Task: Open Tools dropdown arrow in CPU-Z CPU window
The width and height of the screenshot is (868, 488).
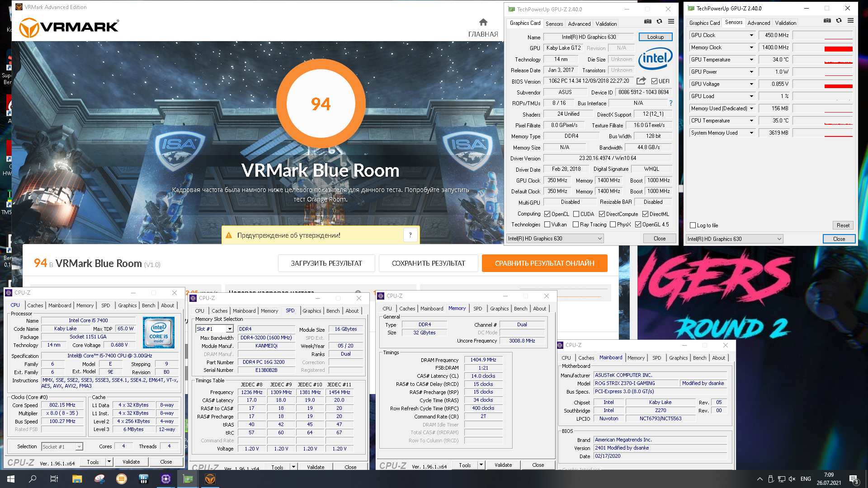Action: click(x=109, y=462)
